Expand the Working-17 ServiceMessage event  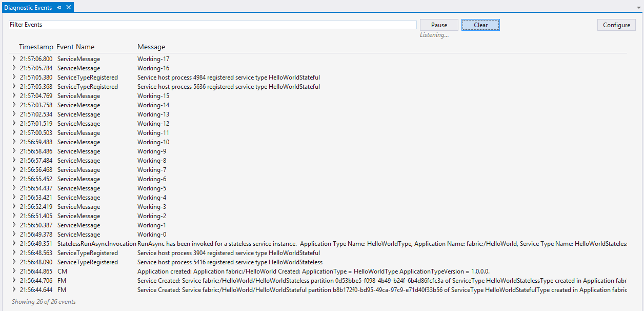coord(14,59)
